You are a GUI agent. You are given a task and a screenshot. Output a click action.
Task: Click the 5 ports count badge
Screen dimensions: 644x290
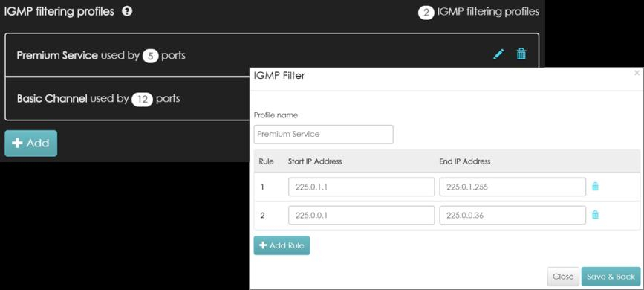tap(150, 56)
